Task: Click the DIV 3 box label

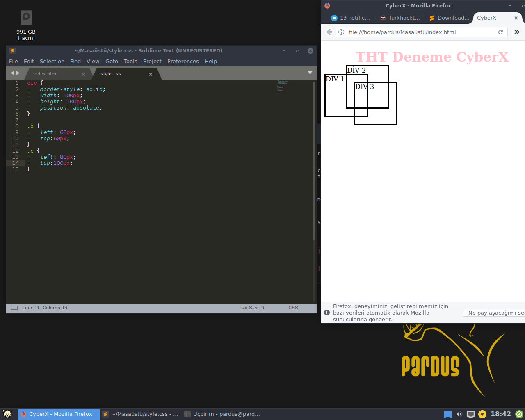Action: [x=365, y=87]
